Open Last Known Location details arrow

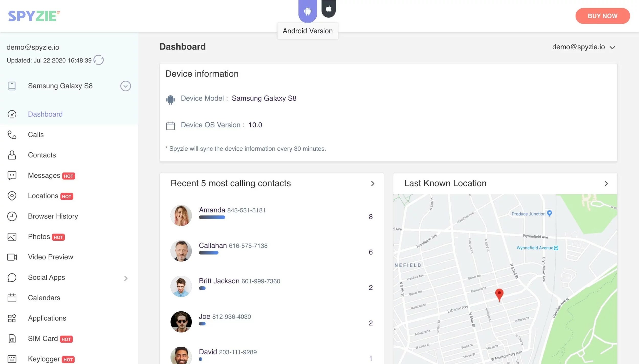(606, 184)
